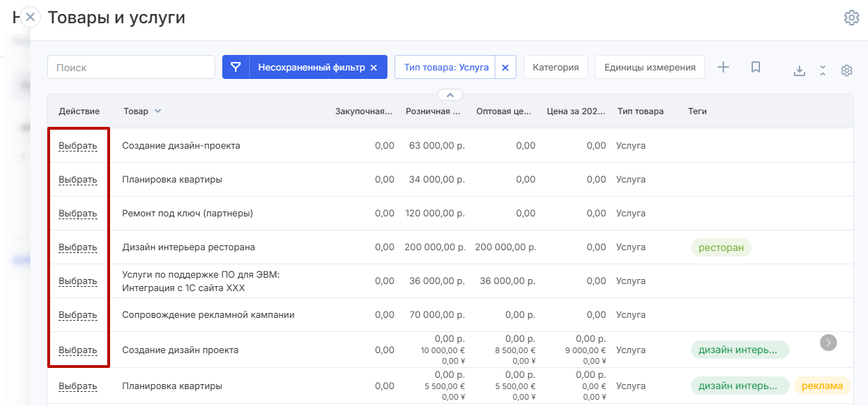Open the Единицы измерения filter dropdown

click(649, 68)
